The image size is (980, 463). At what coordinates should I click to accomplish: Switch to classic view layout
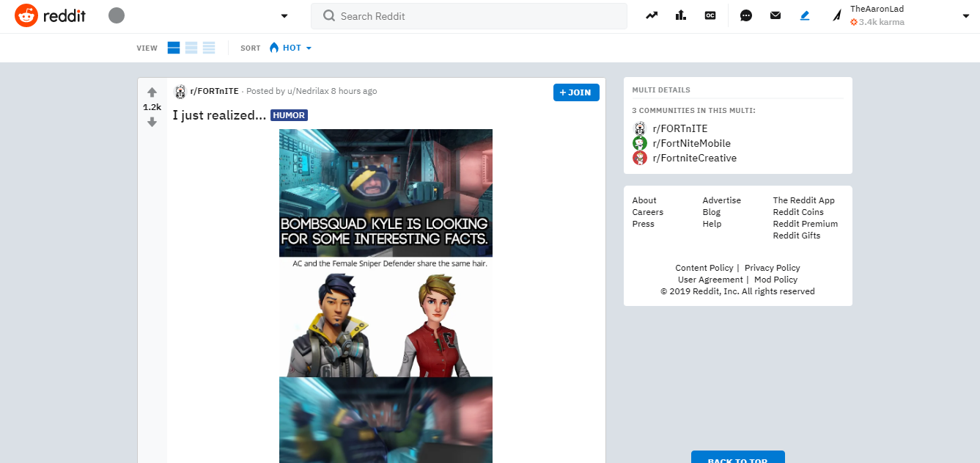[x=191, y=48]
